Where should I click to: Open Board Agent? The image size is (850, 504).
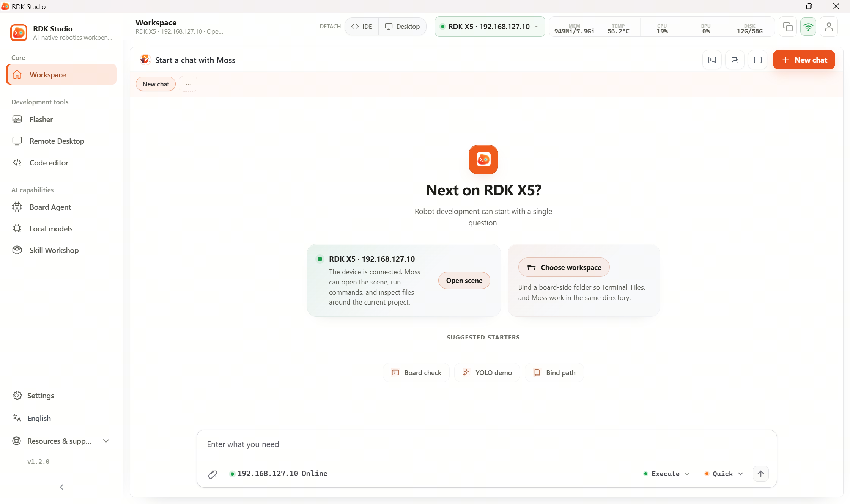click(x=61, y=207)
